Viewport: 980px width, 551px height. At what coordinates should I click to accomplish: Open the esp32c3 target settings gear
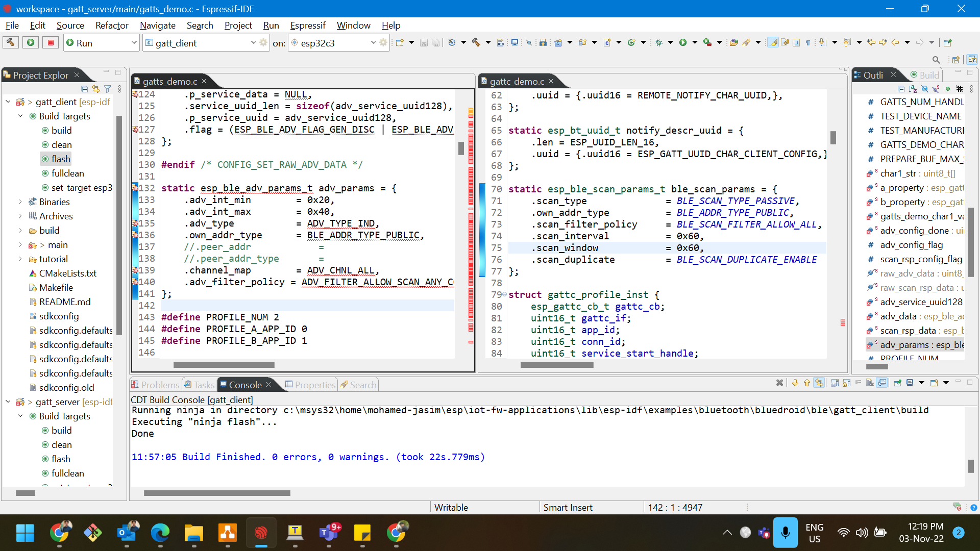tap(383, 43)
